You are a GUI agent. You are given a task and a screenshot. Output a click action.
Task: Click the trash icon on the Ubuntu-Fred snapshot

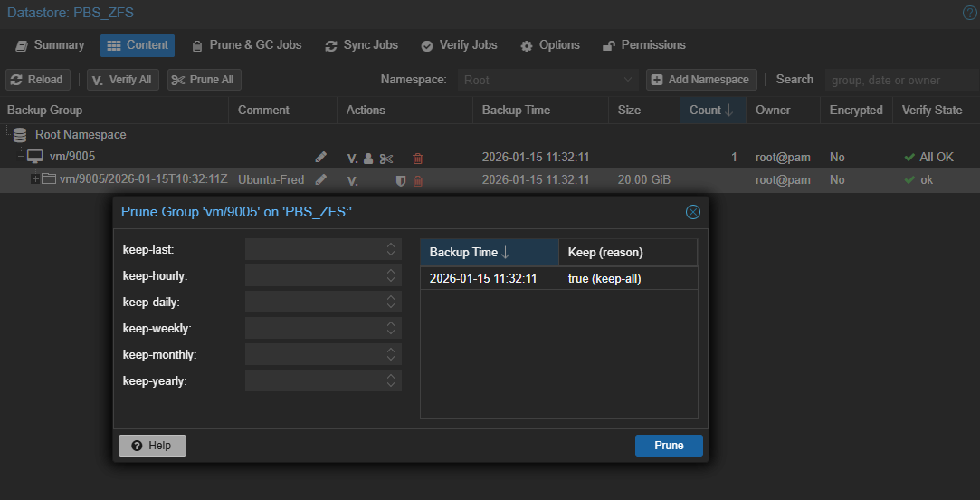pyautogui.click(x=417, y=181)
